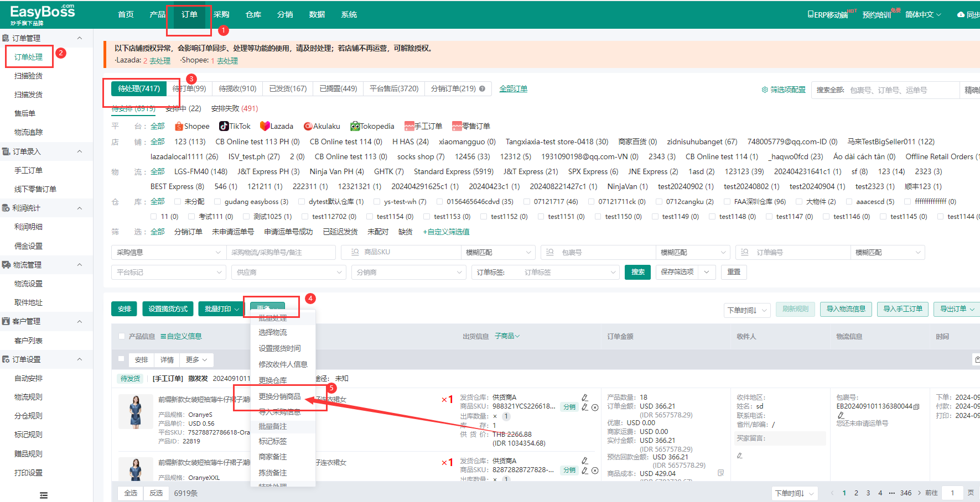Select the 零售订单 platform icon
The width and height of the screenshot is (980, 502).
point(457,127)
